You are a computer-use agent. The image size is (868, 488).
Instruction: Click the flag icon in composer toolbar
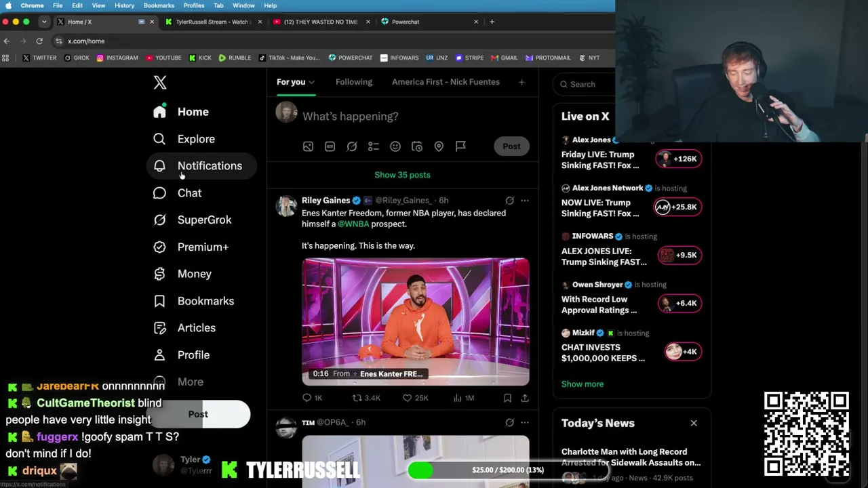tap(460, 146)
